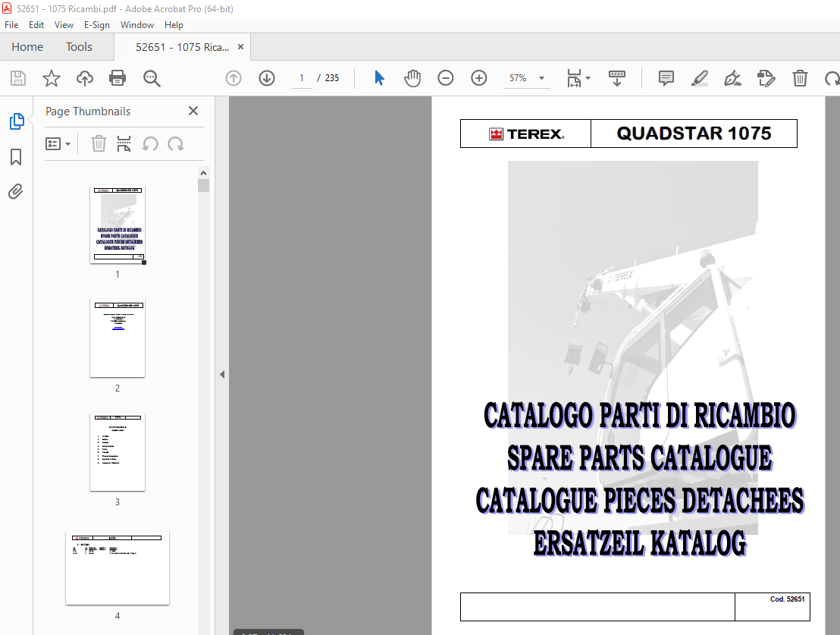Switch to the Tools tab
Viewport: 840px width, 635px height.
coord(80,47)
